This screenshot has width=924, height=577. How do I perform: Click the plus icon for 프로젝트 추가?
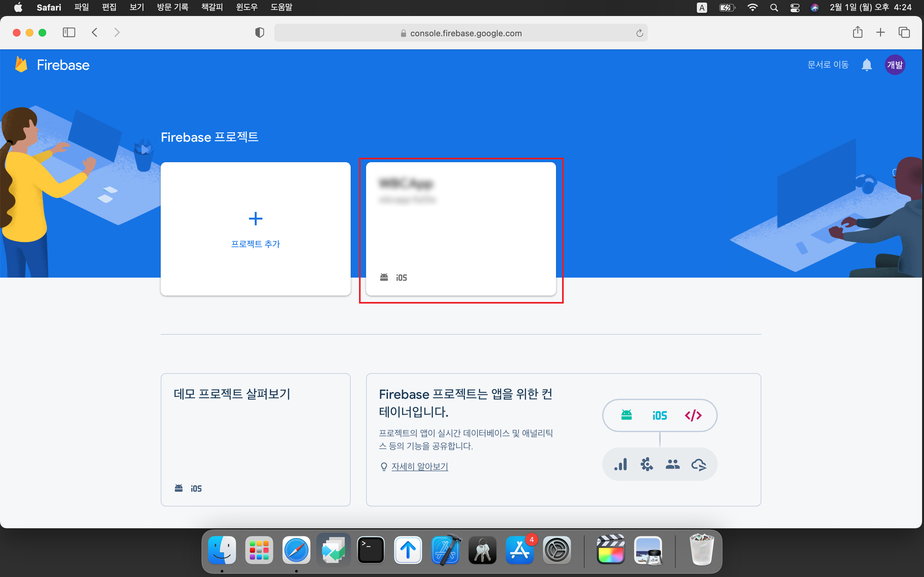255,219
